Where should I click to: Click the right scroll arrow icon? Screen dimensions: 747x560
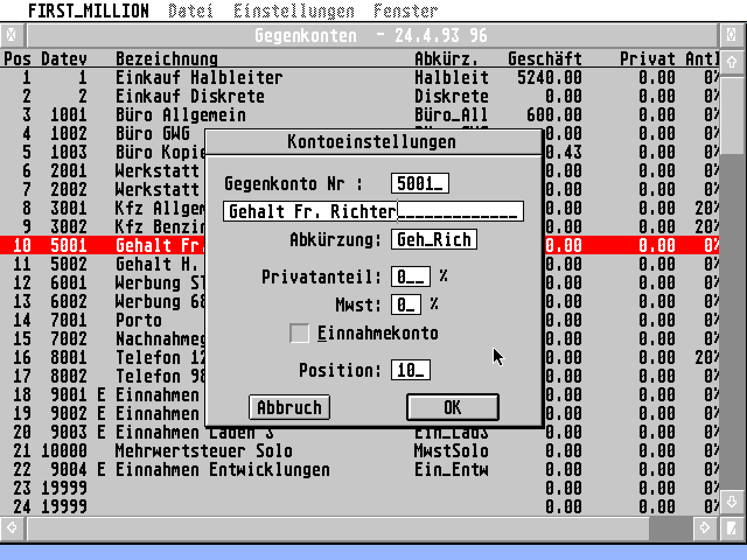click(x=704, y=528)
